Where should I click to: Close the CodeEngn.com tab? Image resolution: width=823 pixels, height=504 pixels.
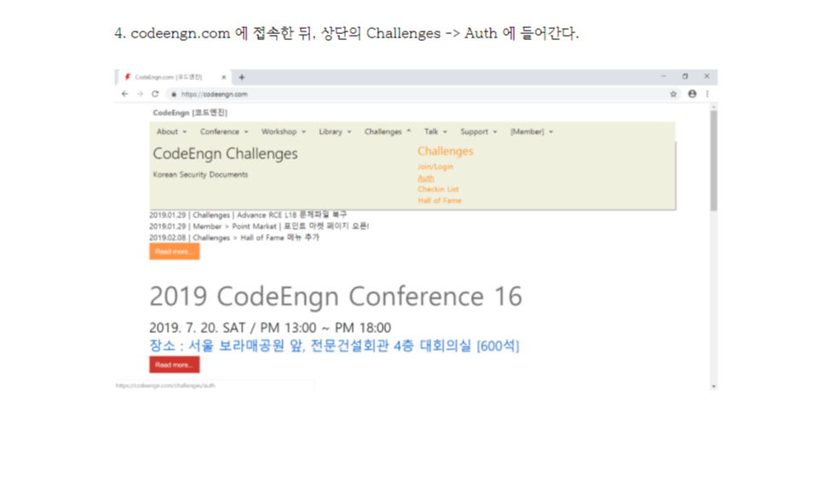(x=223, y=77)
